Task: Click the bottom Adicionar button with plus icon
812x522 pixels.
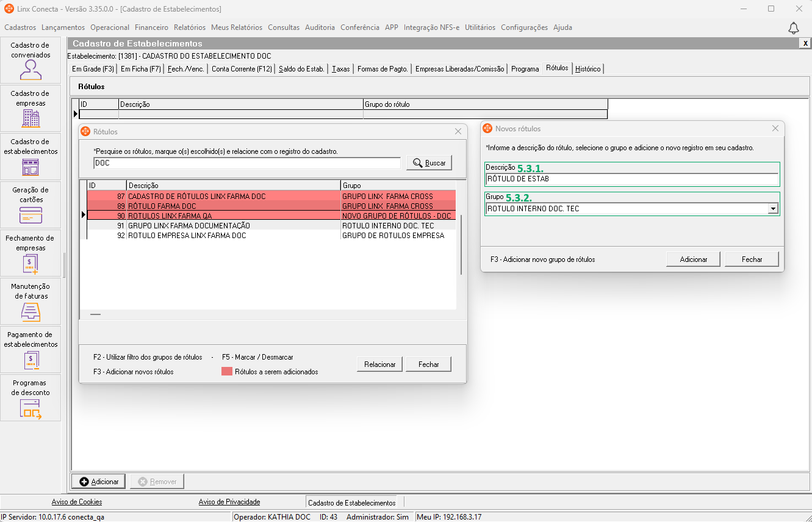Action: pyautogui.click(x=99, y=482)
